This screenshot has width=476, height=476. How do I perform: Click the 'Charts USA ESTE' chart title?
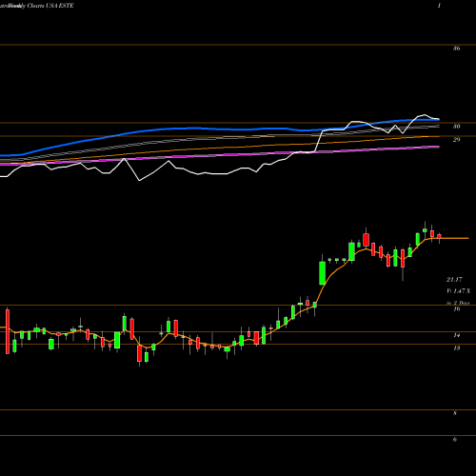pyautogui.click(x=50, y=6)
